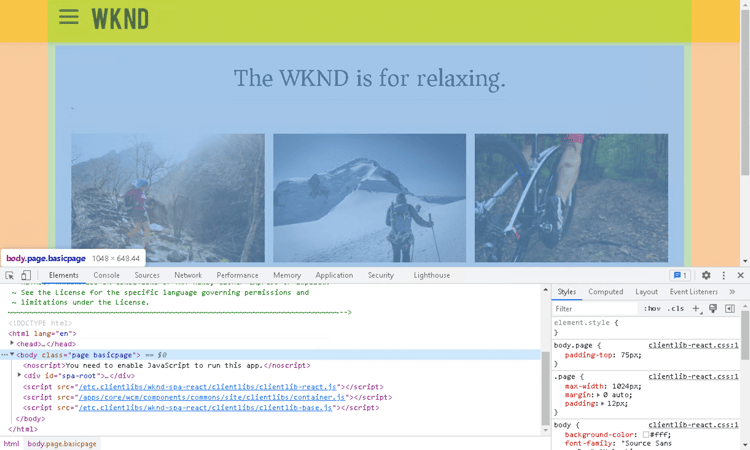
Task: Select html in the breadcrumb bar
Action: pyautogui.click(x=11, y=444)
